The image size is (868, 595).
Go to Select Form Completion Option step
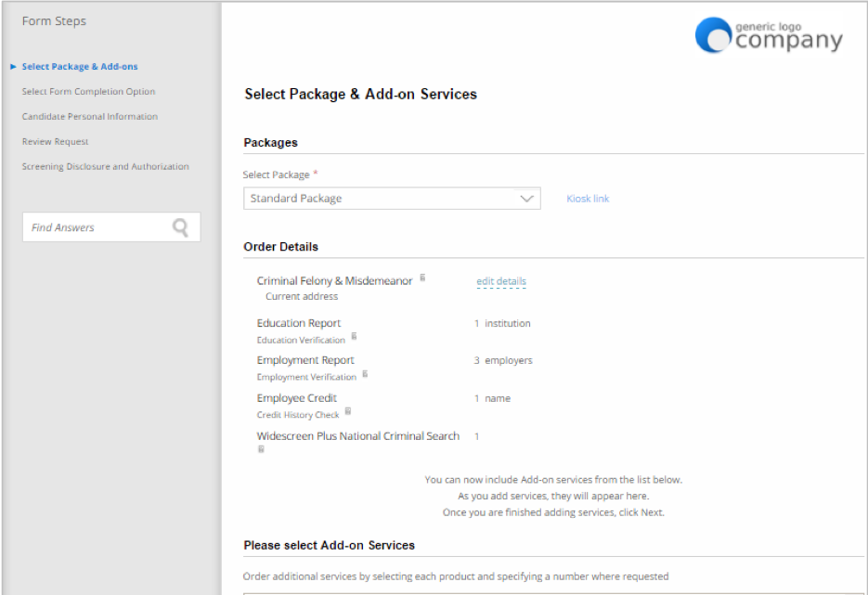coord(88,91)
